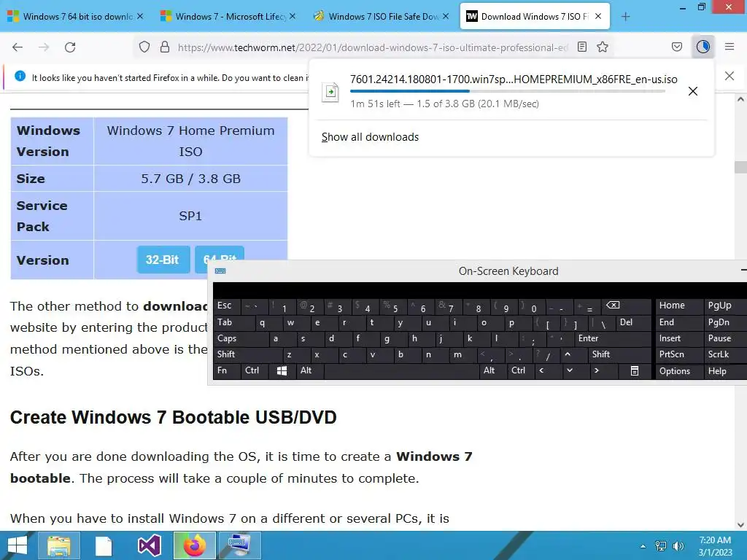This screenshot has height=560, width=747.
Task: Open the blank document taskbar icon
Action: click(104, 545)
